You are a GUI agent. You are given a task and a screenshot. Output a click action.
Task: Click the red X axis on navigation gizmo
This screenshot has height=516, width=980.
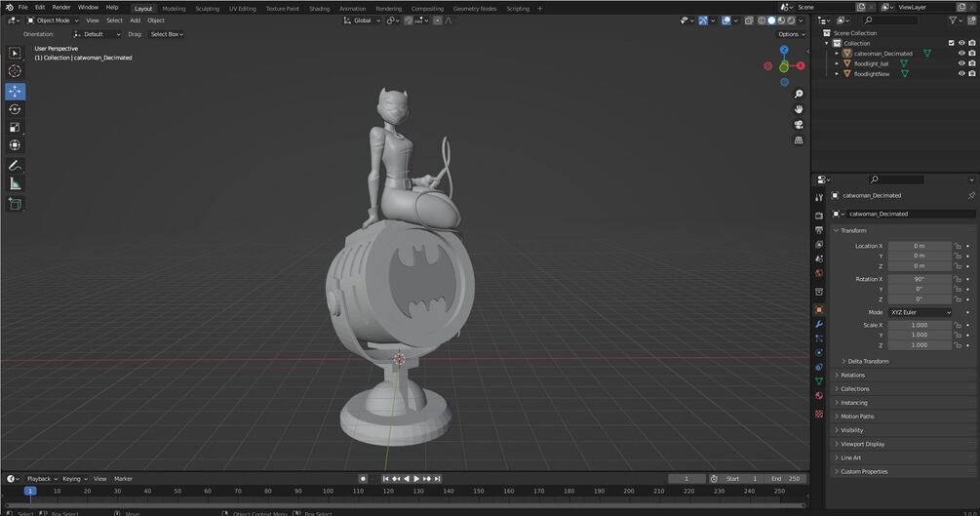800,65
